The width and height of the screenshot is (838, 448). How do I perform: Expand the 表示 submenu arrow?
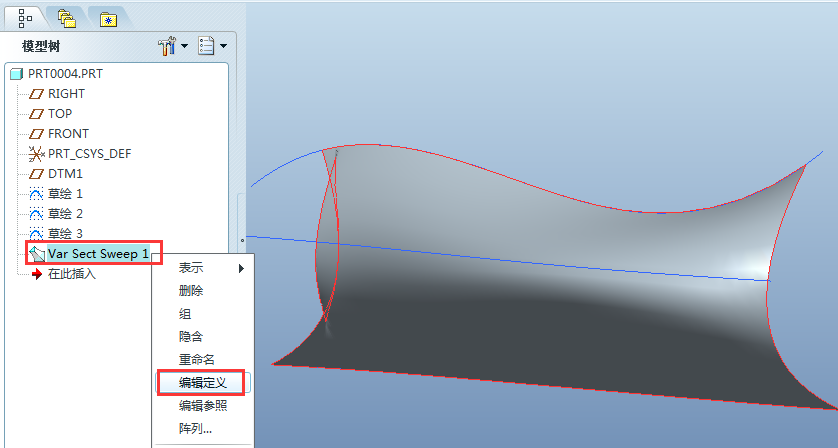[240, 268]
